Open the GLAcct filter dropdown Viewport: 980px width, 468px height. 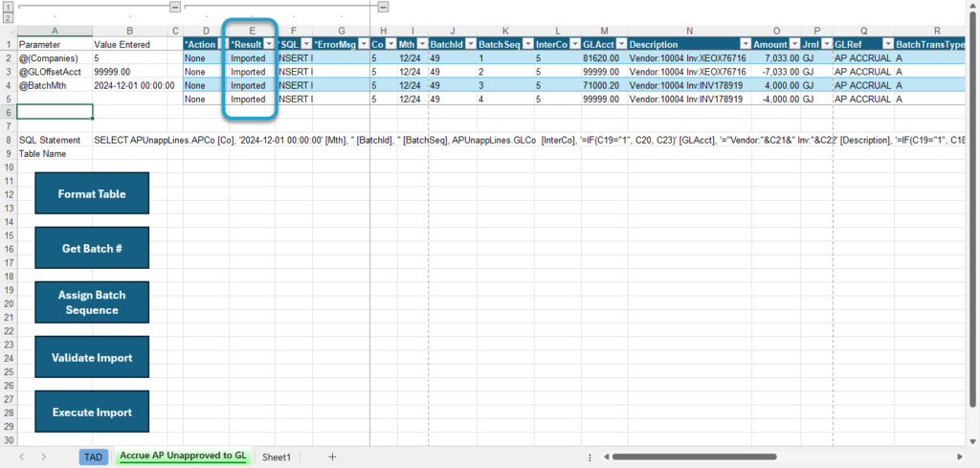coord(621,44)
